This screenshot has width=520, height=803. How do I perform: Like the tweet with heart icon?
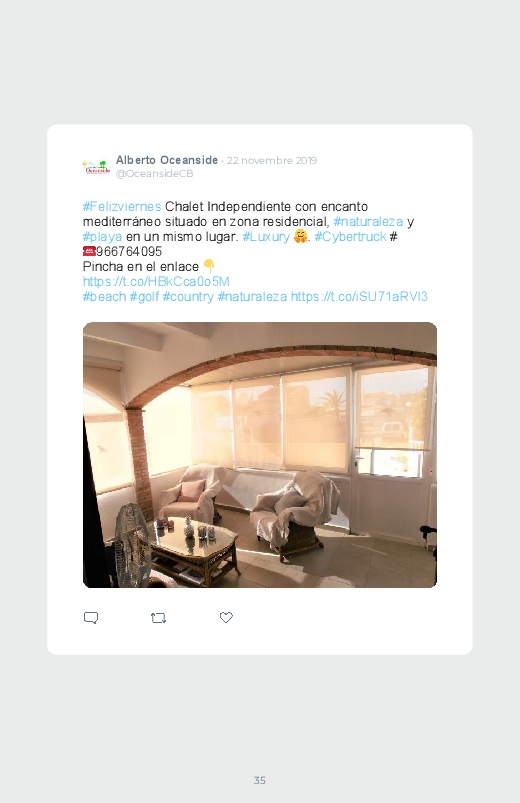226,618
